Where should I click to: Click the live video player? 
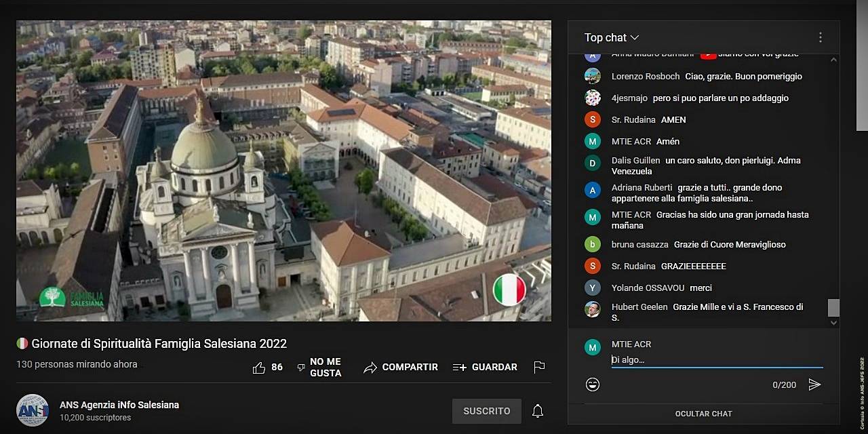coord(283,171)
